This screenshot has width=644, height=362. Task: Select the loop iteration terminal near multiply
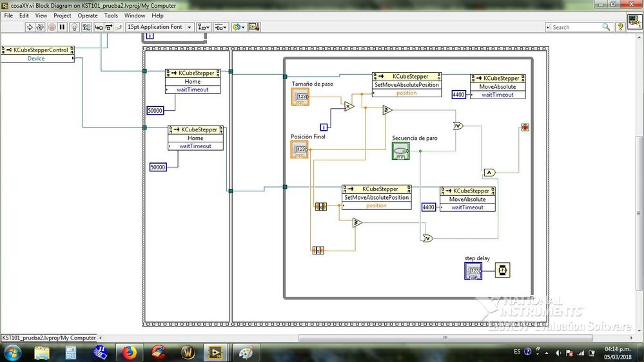[324, 128]
